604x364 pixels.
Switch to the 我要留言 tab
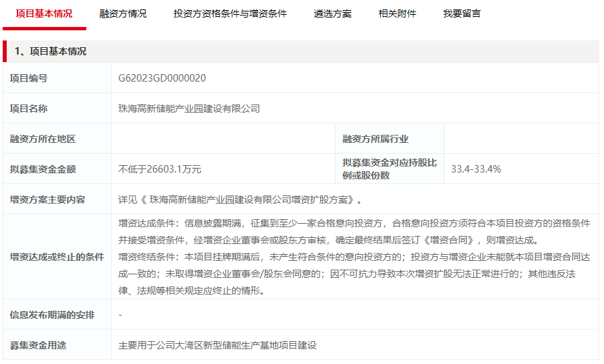462,13
